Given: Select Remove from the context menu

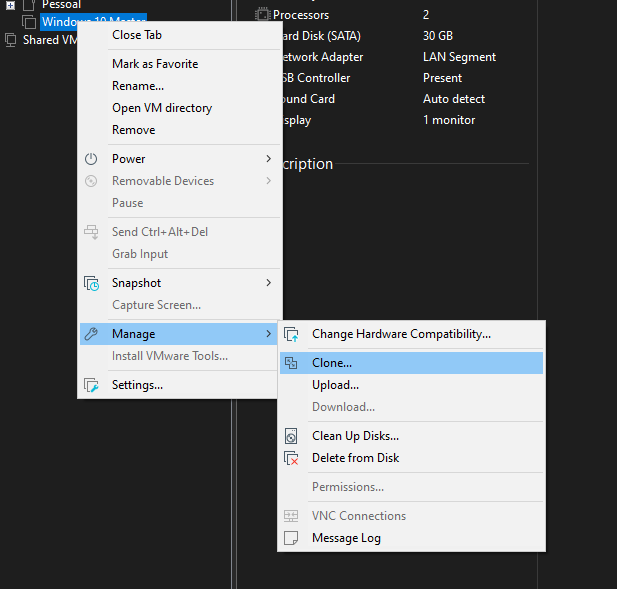Looking at the screenshot, I should click(134, 130).
